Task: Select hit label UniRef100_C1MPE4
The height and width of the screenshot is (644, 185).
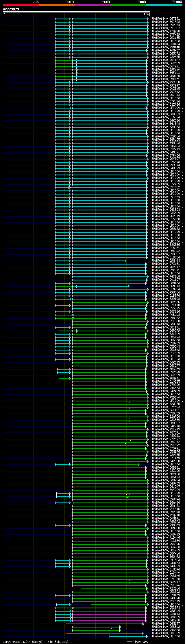Action: (166, 289)
